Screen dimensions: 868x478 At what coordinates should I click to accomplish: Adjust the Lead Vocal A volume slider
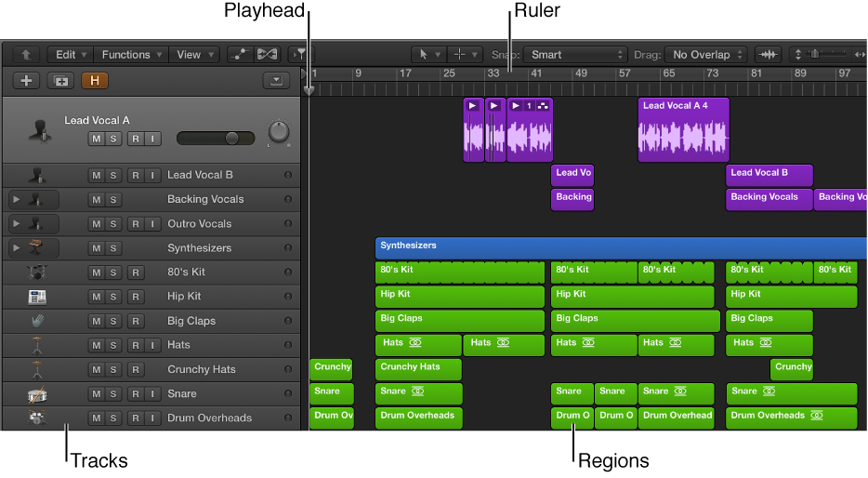click(x=216, y=139)
